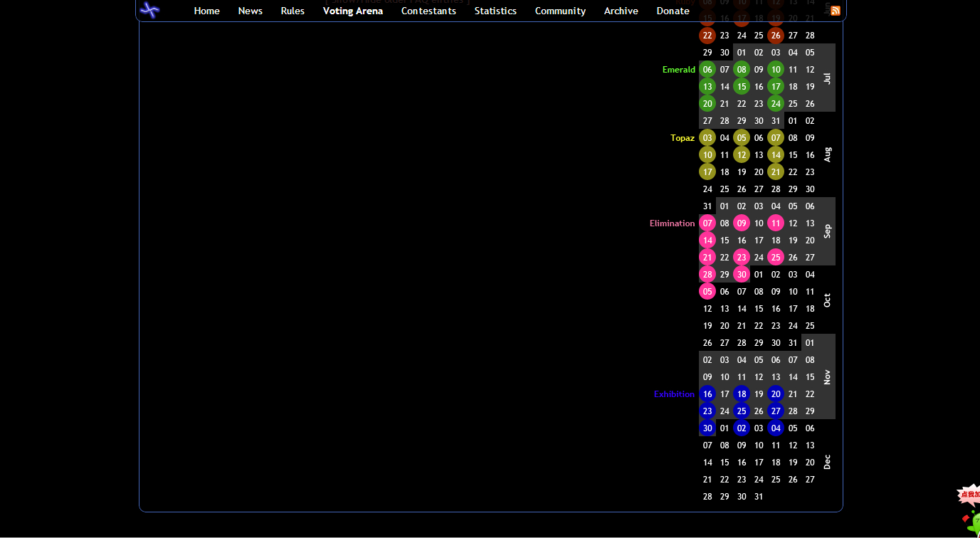The height and width of the screenshot is (538, 980).
Task: Pick the green July 10 Emerald date
Action: point(776,70)
